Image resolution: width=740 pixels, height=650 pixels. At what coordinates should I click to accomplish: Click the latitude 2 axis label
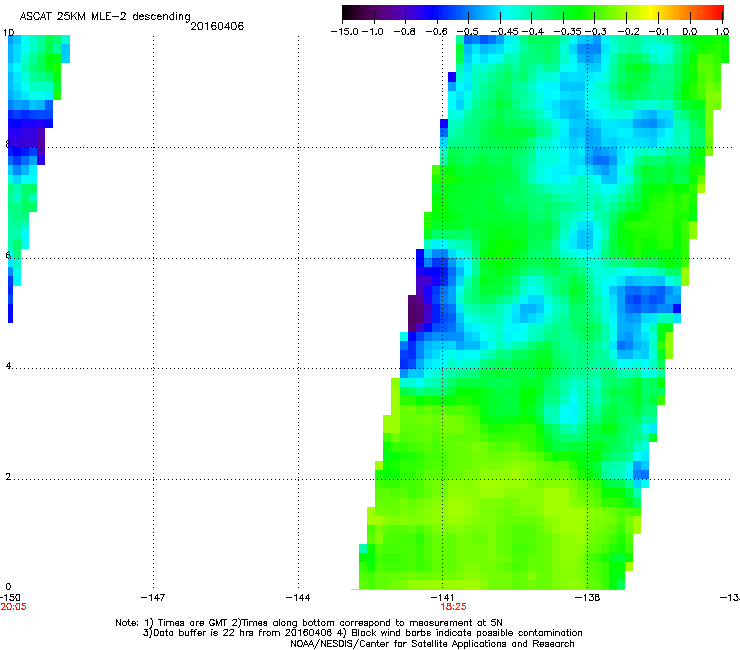(x=8, y=476)
